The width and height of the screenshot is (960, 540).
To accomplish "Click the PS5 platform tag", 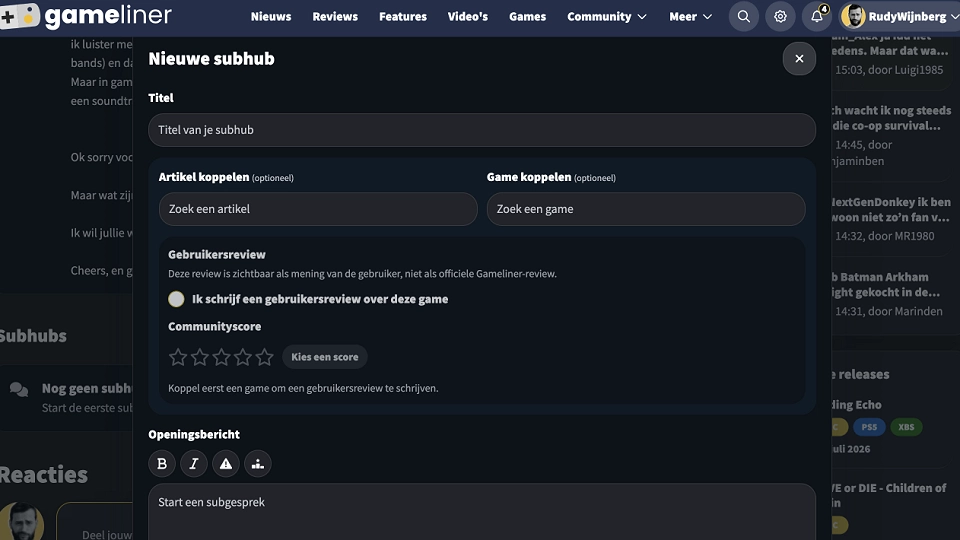I will (x=869, y=427).
